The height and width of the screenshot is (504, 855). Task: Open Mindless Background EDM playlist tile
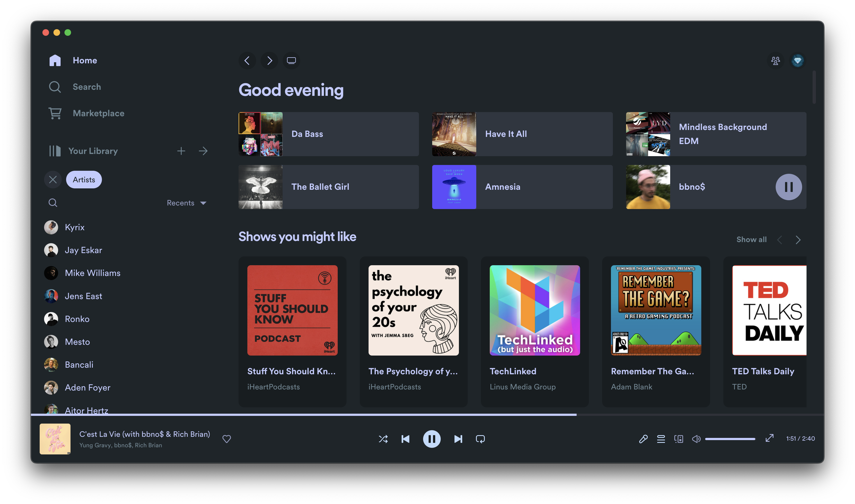pyautogui.click(x=716, y=134)
